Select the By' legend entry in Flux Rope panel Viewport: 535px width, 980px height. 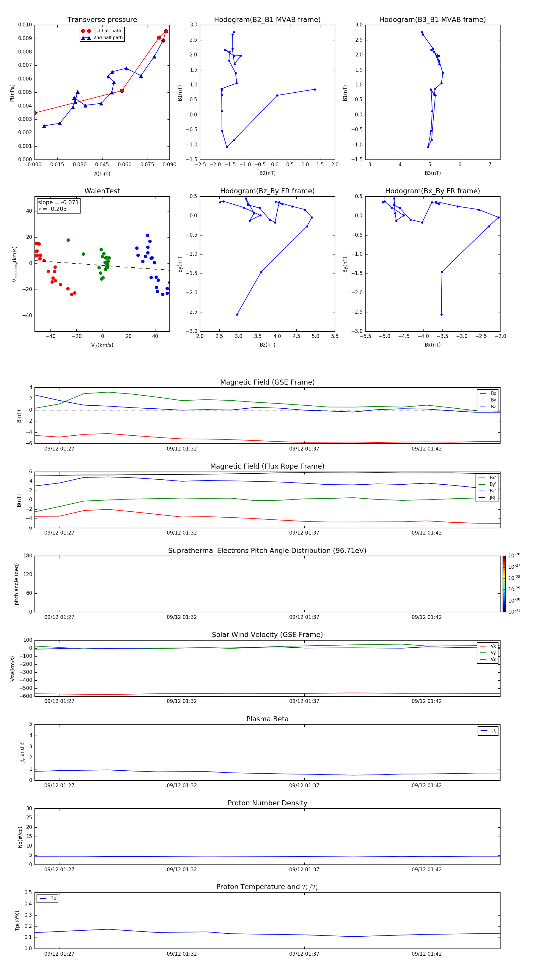(x=487, y=484)
